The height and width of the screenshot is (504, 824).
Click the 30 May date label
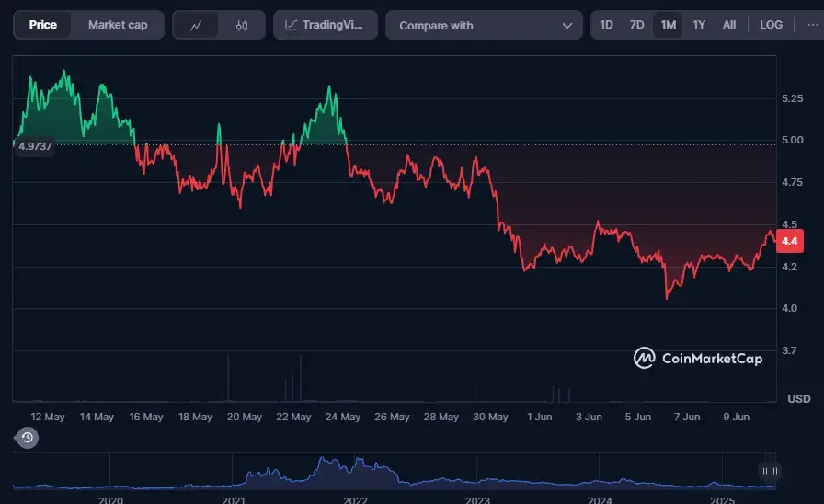(490, 417)
